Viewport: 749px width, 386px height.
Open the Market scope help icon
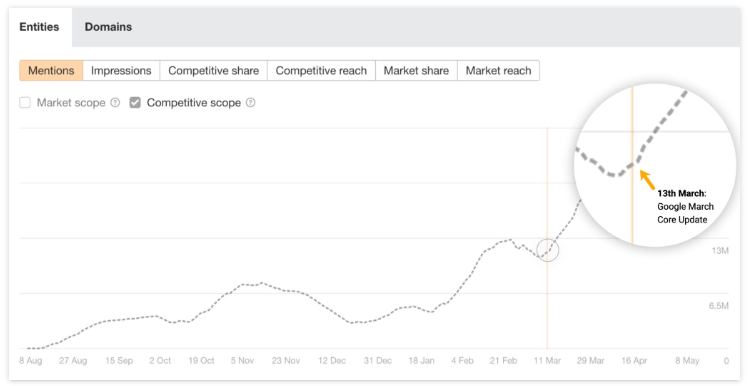[115, 103]
